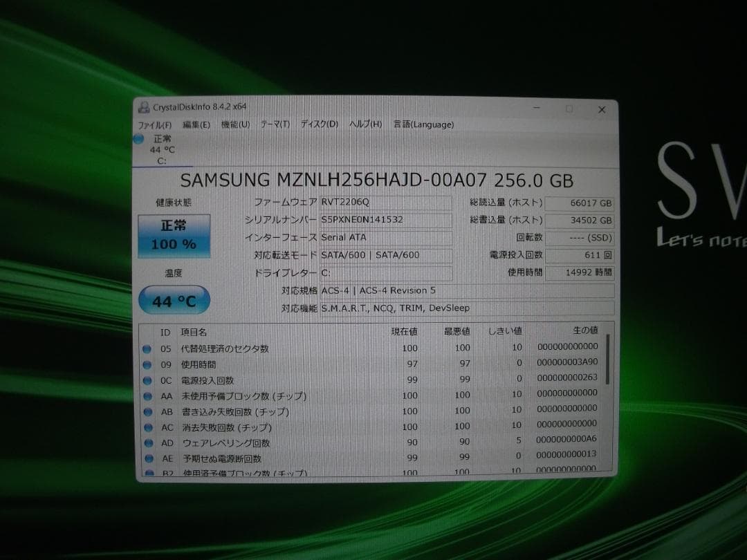This screenshot has height=560, width=747.
Task: Click the indicator beside ウェアレベリング回数
Action: pos(147,442)
